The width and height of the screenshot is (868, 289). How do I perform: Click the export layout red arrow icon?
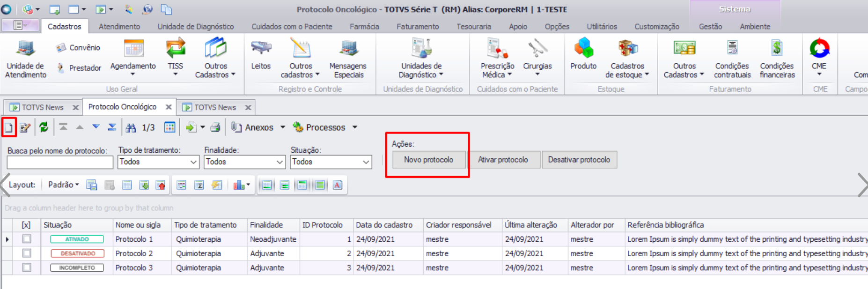(x=161, y=185)
